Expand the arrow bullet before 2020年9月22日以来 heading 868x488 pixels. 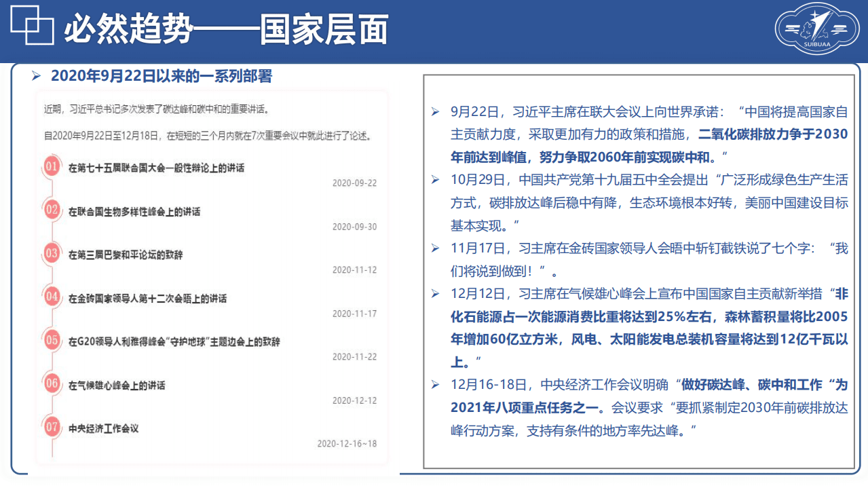tap(37, 73)
